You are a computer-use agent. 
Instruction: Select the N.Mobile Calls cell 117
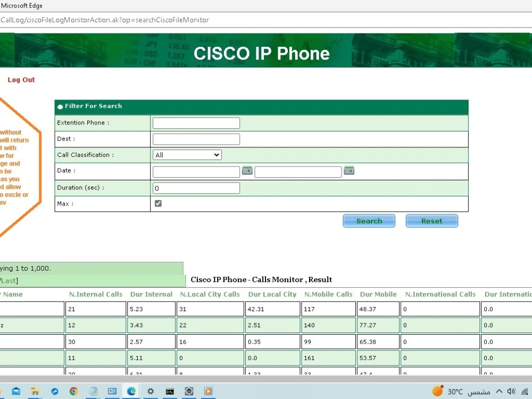328,309
